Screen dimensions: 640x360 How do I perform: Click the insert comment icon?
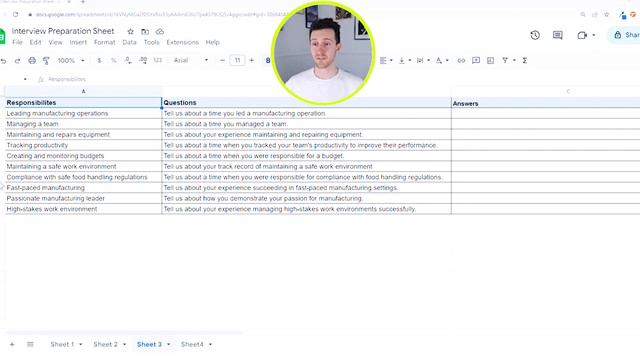(476, 60)
